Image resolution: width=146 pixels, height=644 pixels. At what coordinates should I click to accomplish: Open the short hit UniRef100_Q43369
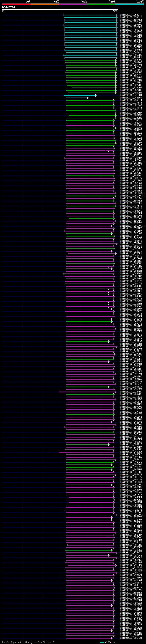(131, 98)
